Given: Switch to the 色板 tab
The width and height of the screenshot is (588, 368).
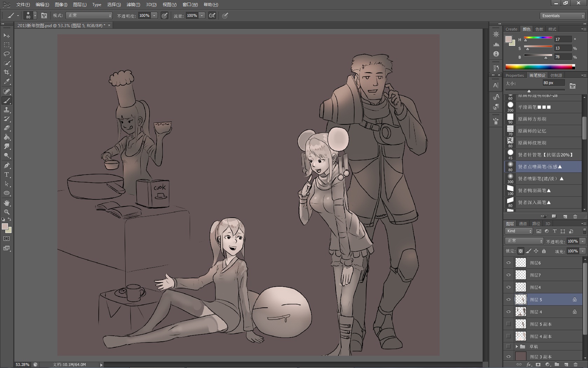Looking at the screenshot, I should pyautogui.click(x=539, y=29).
